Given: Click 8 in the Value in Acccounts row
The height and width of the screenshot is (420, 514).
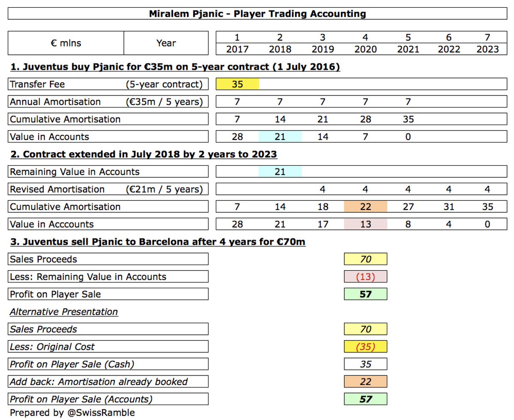Looking at the screenshot, I should pos(408,224).
